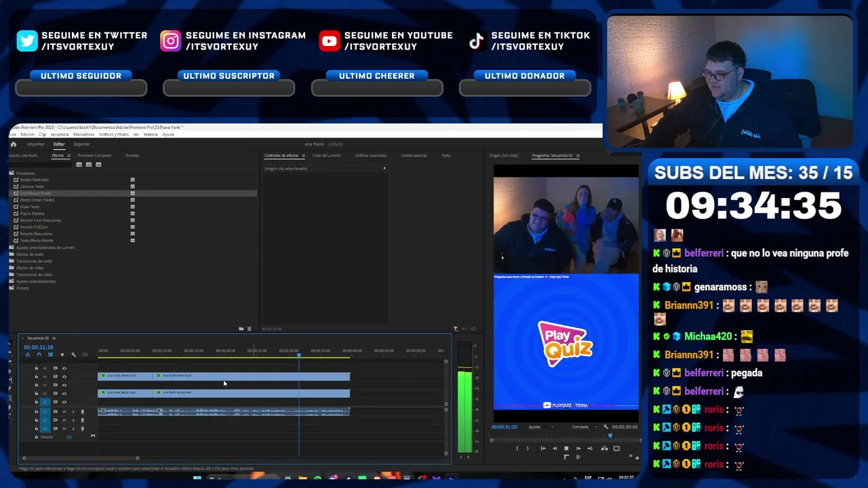Open the Secuencia menu
The height and width of the screenshot is (488, 868).
click(x=60, y=134)
